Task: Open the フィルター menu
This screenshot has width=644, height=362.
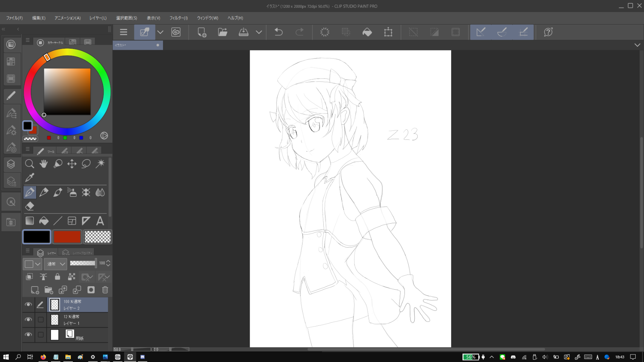Action: (x=178, y=18)
